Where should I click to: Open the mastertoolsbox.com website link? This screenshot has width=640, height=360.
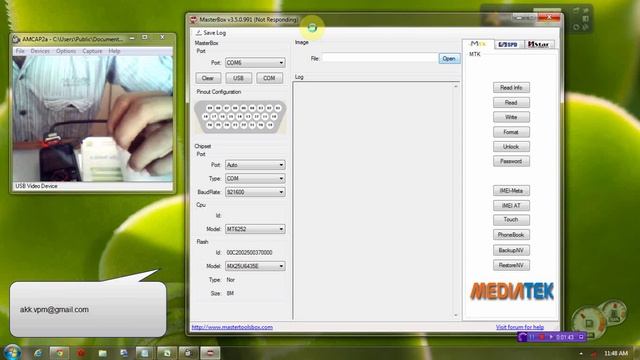pos(232,327)
